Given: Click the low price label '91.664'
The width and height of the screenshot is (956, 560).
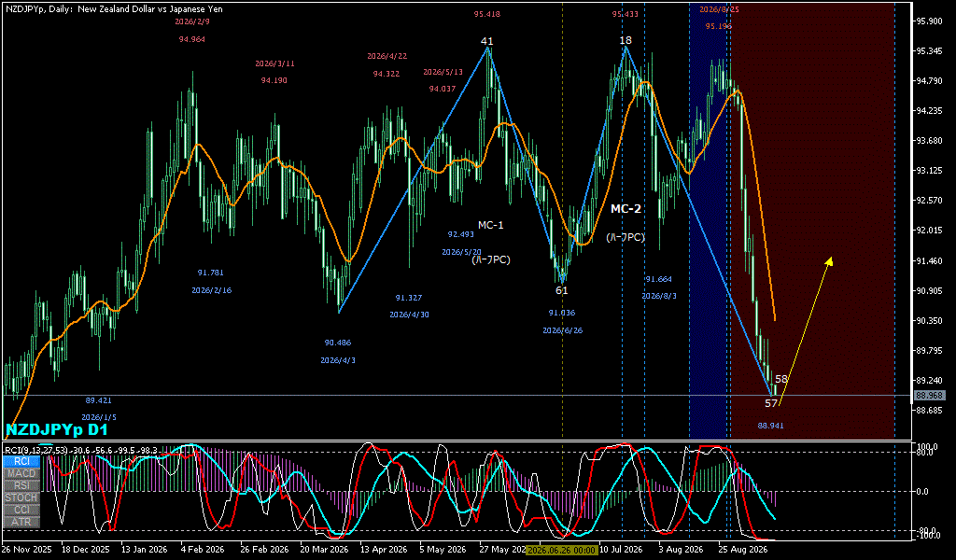Looking at the screenshot, I should coord(658,279).
